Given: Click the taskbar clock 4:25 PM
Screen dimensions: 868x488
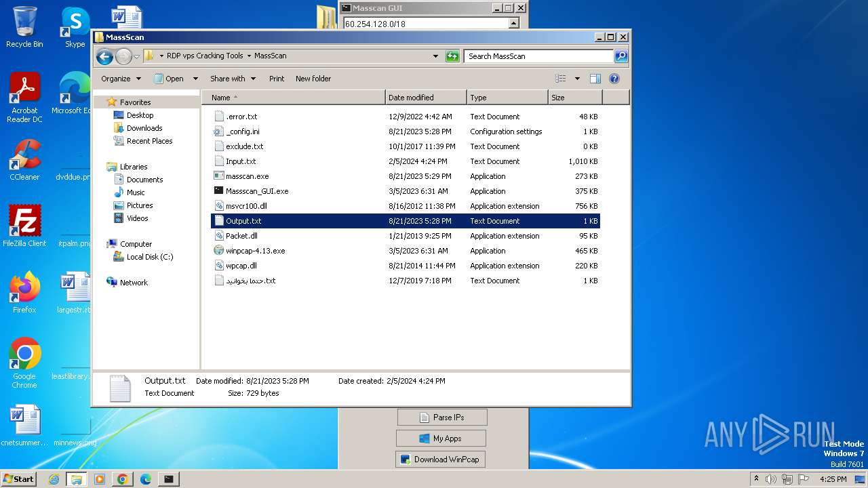Looking at the screenshot, I should tap(833, 479).
